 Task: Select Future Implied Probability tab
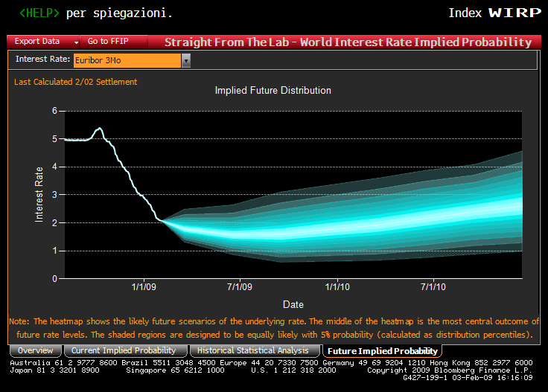[x=383, y=351]
